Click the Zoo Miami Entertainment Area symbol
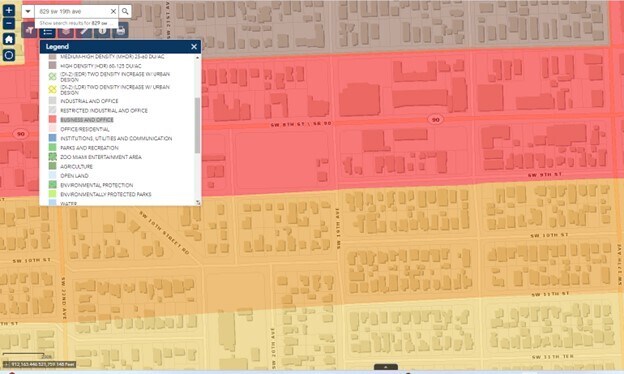Image resolution: width=624 pixels, height=374 pixels. coord(52,157)
